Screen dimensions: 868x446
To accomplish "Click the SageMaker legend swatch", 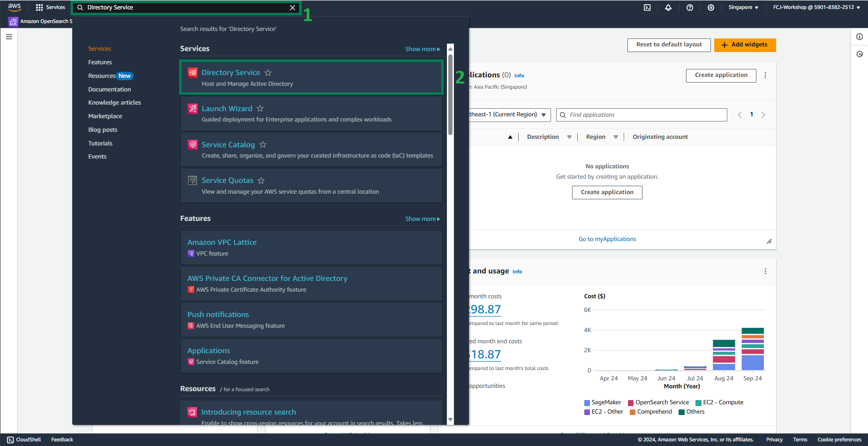I will coord(587,403).
